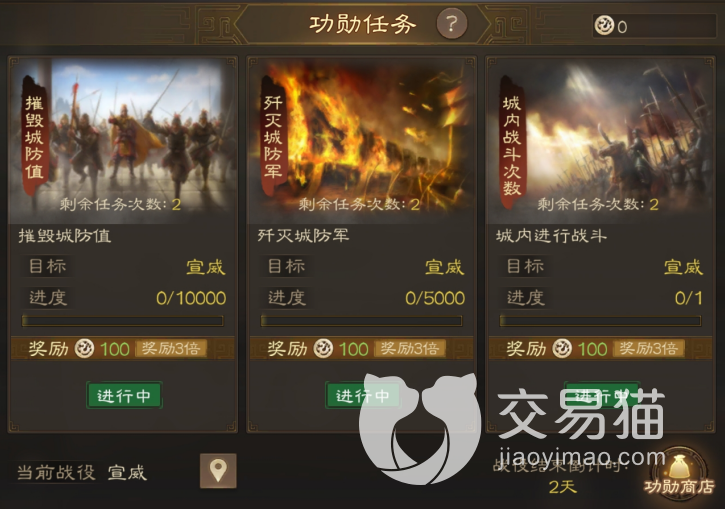This screenshot has width=725, height=509.
Task: Select the 城内战斗次数 cavalry artwork
Action: click(x=601, y=139)
